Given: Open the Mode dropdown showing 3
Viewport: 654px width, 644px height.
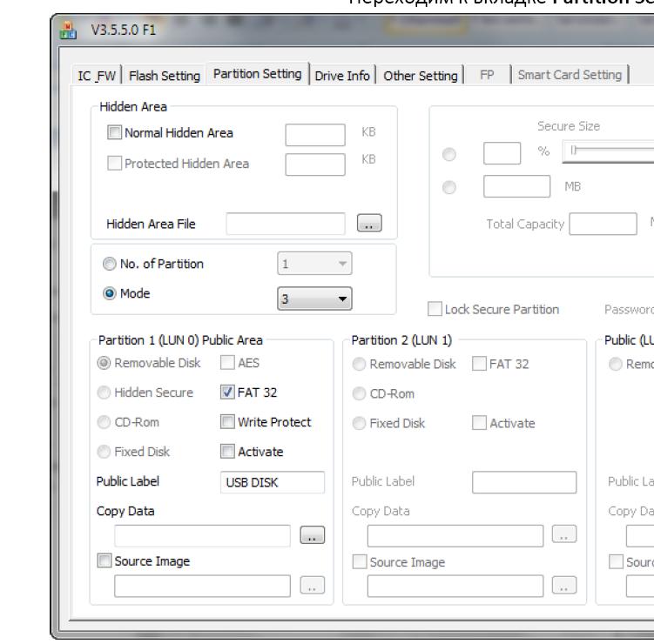Looking at the screenshot, I should click(314, 299).
